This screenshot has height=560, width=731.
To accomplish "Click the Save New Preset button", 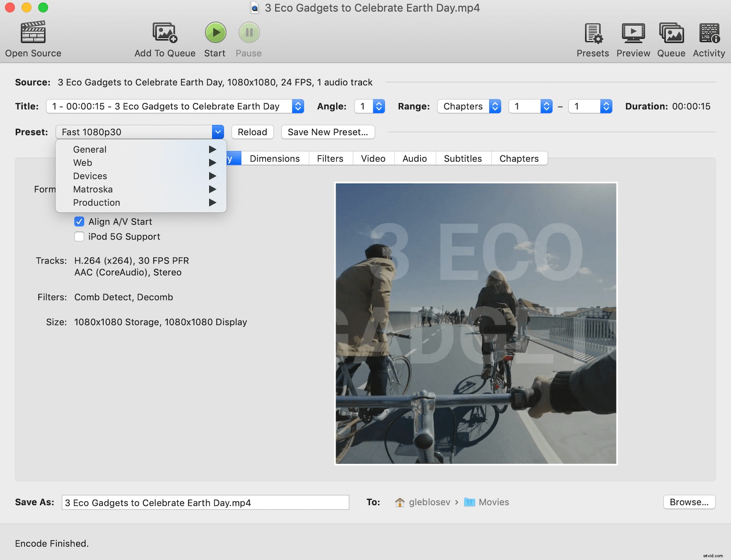I will pos(328,132).
